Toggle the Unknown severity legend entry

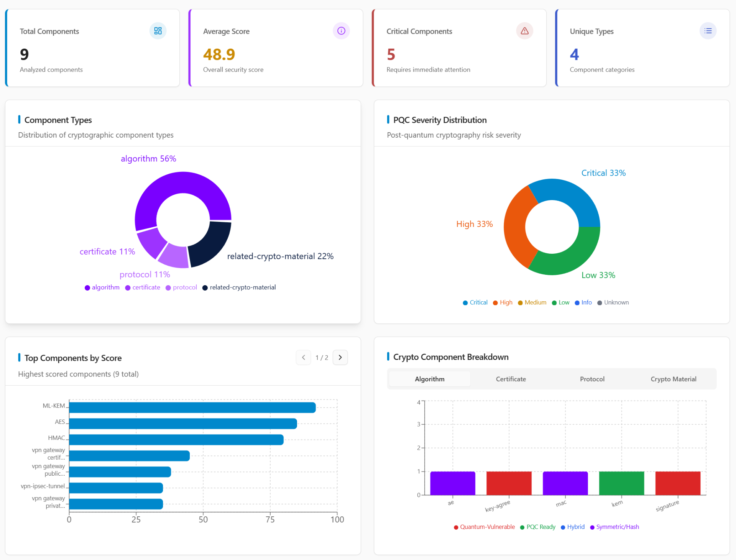(613, 302)
